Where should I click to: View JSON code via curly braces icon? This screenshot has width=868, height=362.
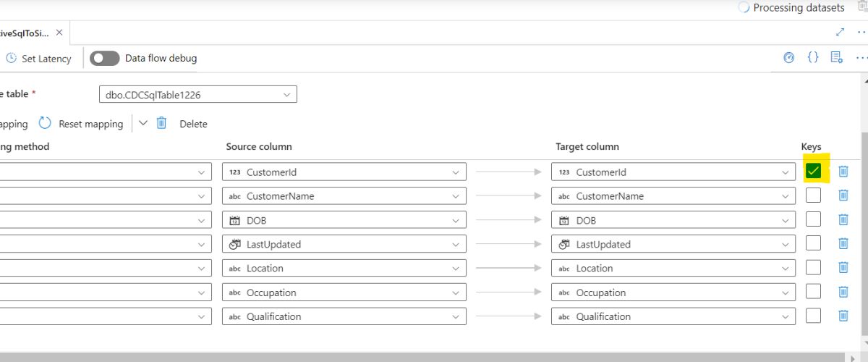[x=813, y=58]
